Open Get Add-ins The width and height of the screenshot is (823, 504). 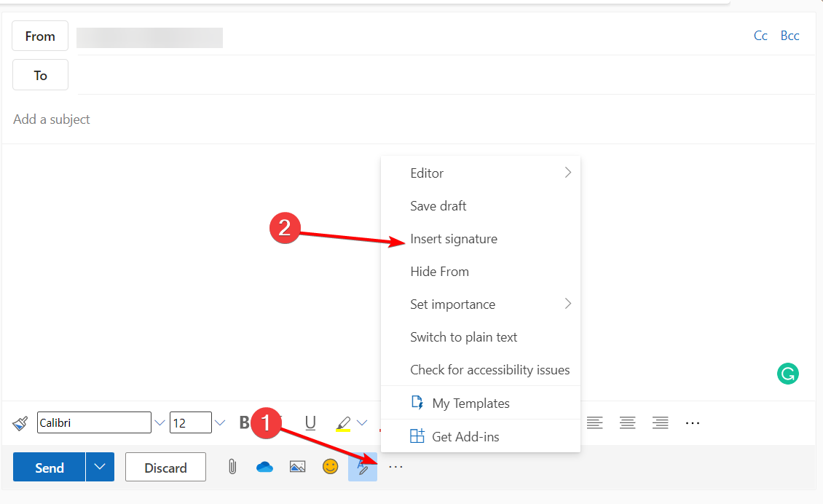pyautogui.click(x=480, y=436)
